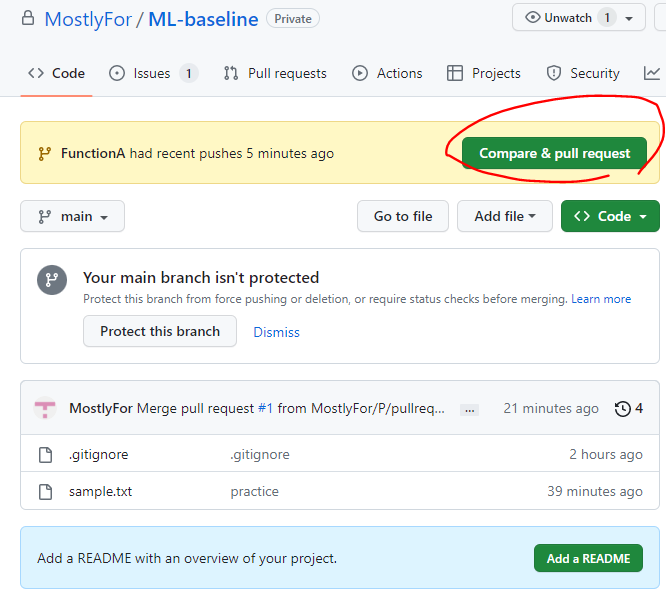Open the Merge pull request commit message
666x589 pixels.
291,409
